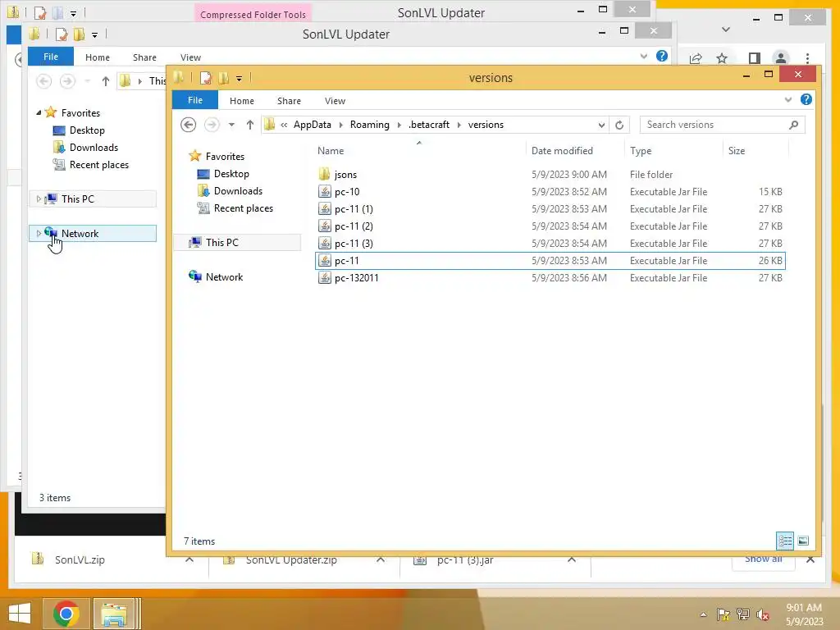The height and width of the screenshot is (630, 840).
Task: Go back in the versions window
Action: point(188,125)
